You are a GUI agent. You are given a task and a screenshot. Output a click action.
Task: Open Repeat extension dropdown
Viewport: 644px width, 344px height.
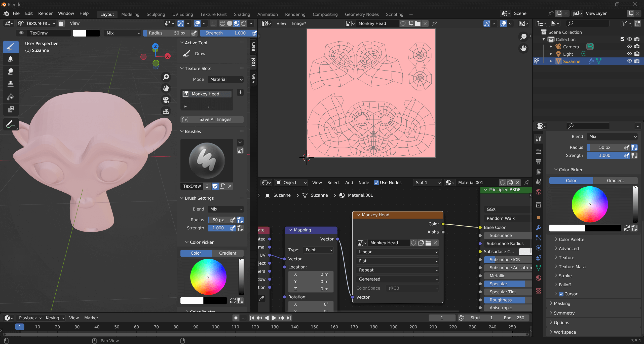pyautogui.click(x=397, y=270)
